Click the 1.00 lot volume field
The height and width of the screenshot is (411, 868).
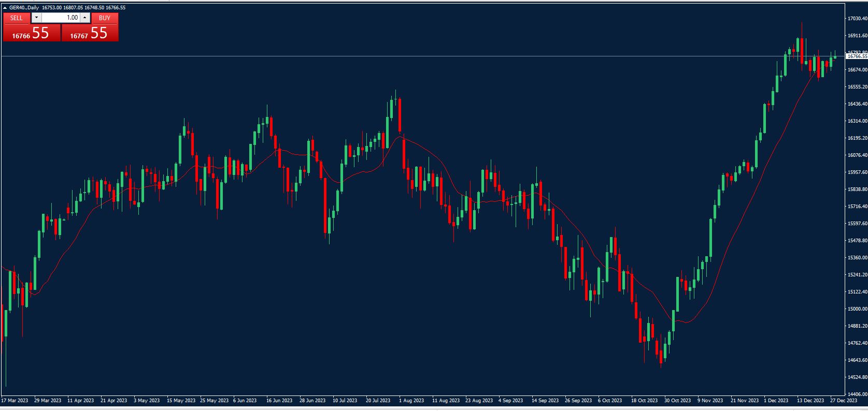tap(61, 18)
